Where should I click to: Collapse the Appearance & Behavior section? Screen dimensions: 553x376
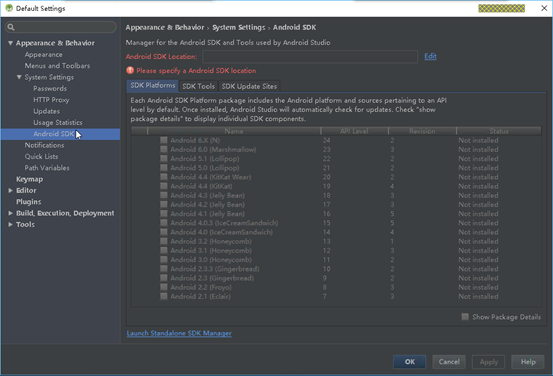pyautogui.click(x=10, y=43)
